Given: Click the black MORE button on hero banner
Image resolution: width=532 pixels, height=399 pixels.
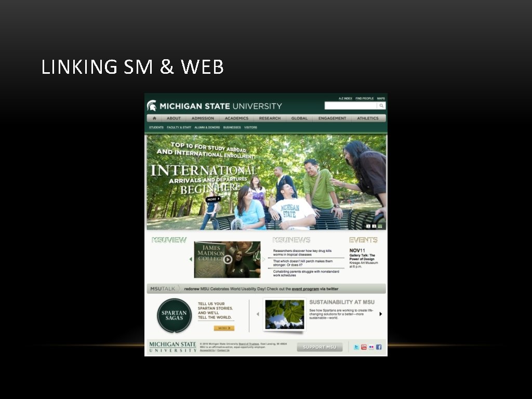Looking at the screenshot, I should pos(213,199).
